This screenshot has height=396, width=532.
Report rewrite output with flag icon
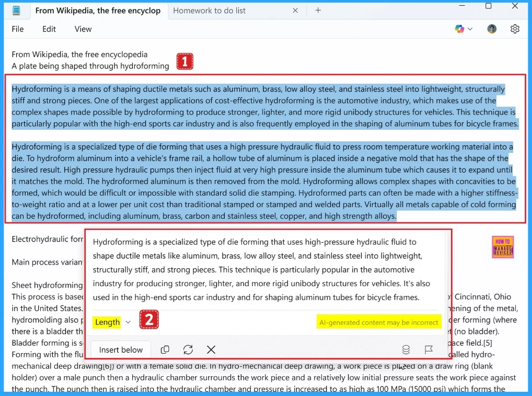(429, 349)
